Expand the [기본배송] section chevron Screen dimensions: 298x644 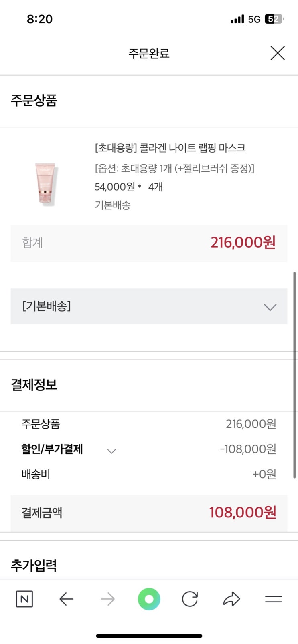click(270, 307)
